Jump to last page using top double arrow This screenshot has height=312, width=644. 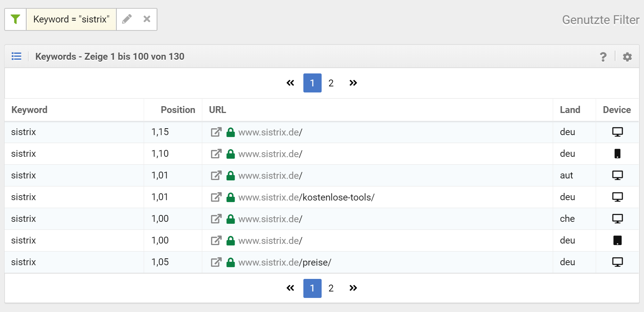[353, 83]
